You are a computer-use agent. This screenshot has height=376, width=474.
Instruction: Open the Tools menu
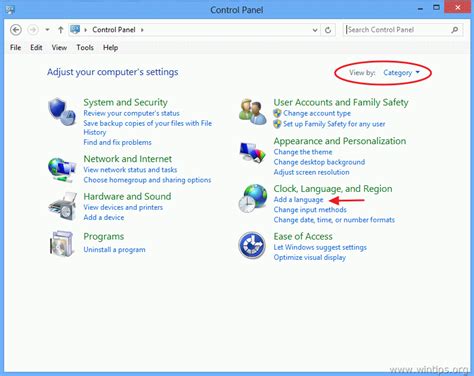click(x=85, y=48)
